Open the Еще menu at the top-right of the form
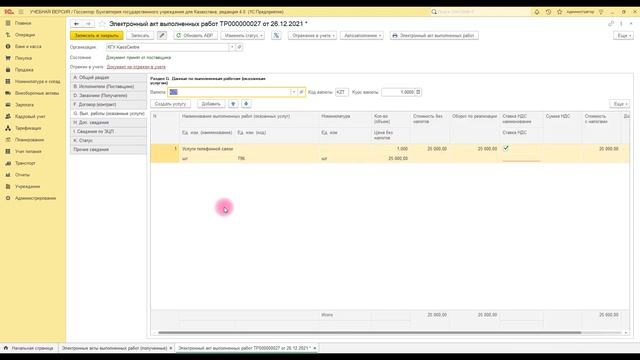This screenshot has width=640, height=360. pos(623,36)
